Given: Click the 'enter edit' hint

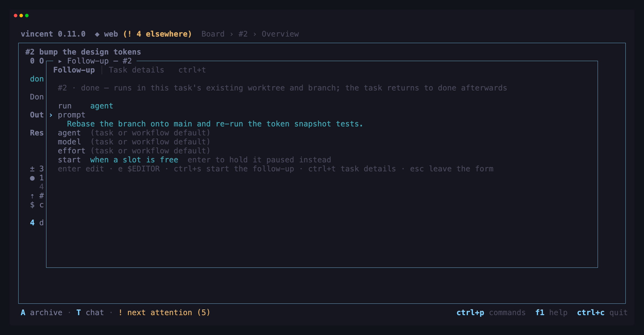Looking at the screenshot, I should pos(81,169).
